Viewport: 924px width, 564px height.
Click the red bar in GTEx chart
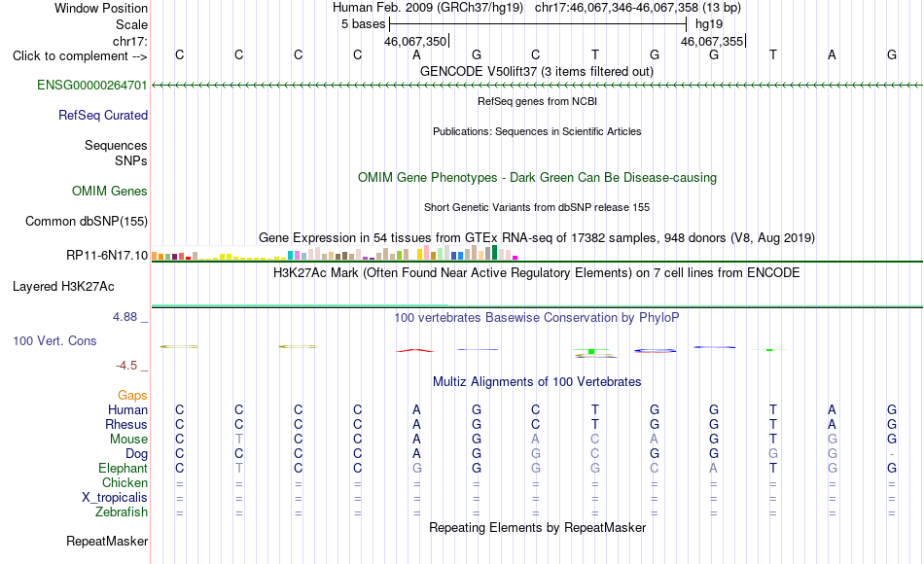click(x=189, y=258)
